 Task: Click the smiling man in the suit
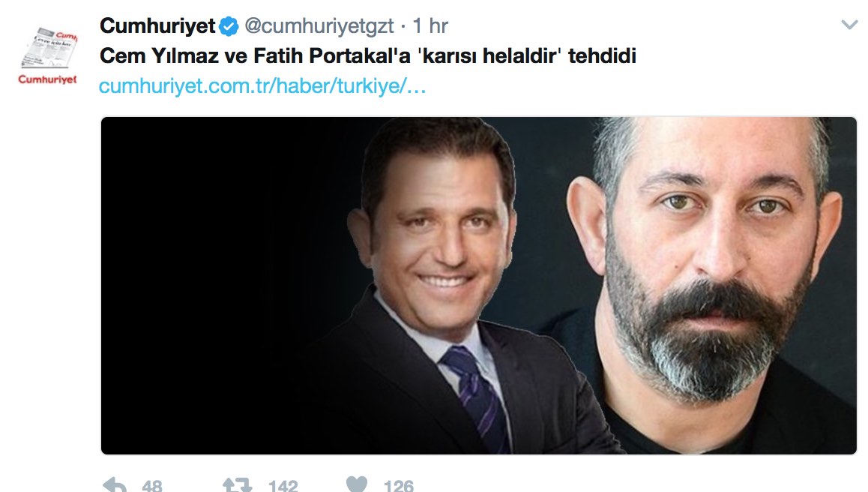443,288
